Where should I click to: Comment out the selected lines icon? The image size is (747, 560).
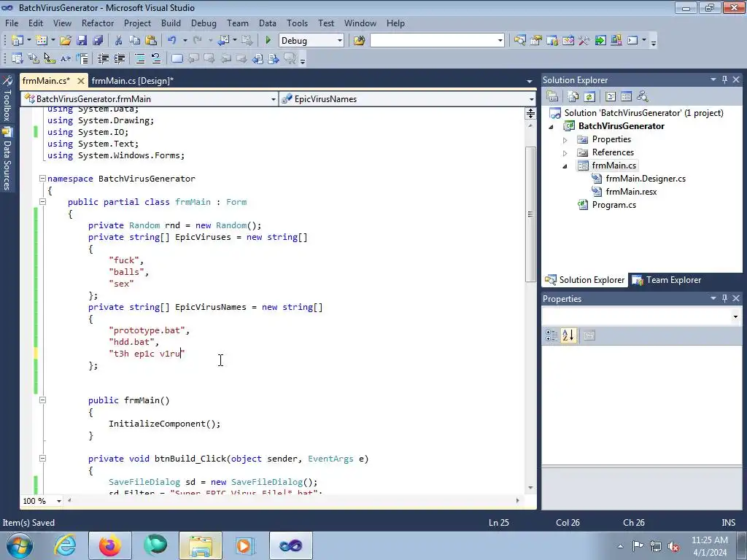[140, 58]
